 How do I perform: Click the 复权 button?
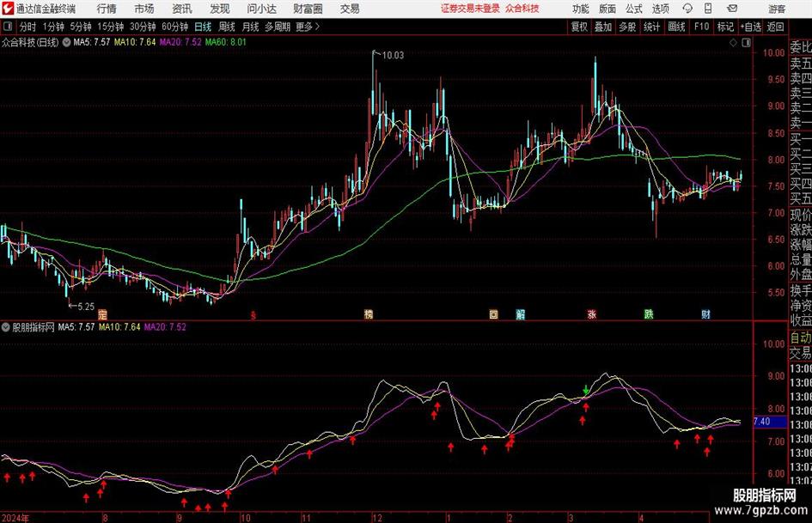point(579,27)
